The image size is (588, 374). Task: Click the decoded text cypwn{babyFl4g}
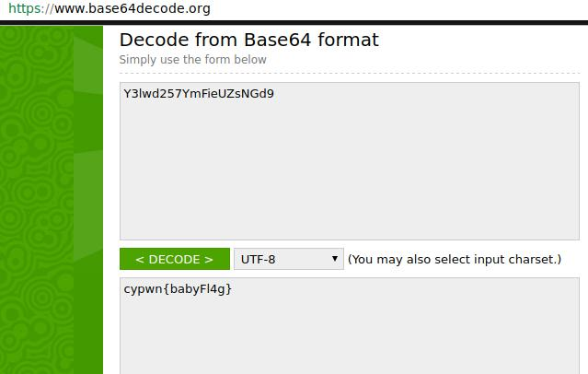point(178,289)
